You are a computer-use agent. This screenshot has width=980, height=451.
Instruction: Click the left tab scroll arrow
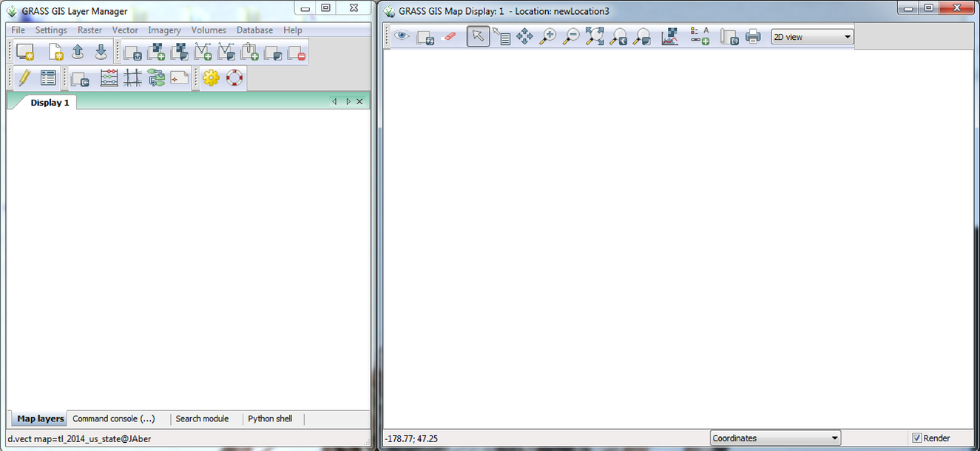click(x=334, y=101)
